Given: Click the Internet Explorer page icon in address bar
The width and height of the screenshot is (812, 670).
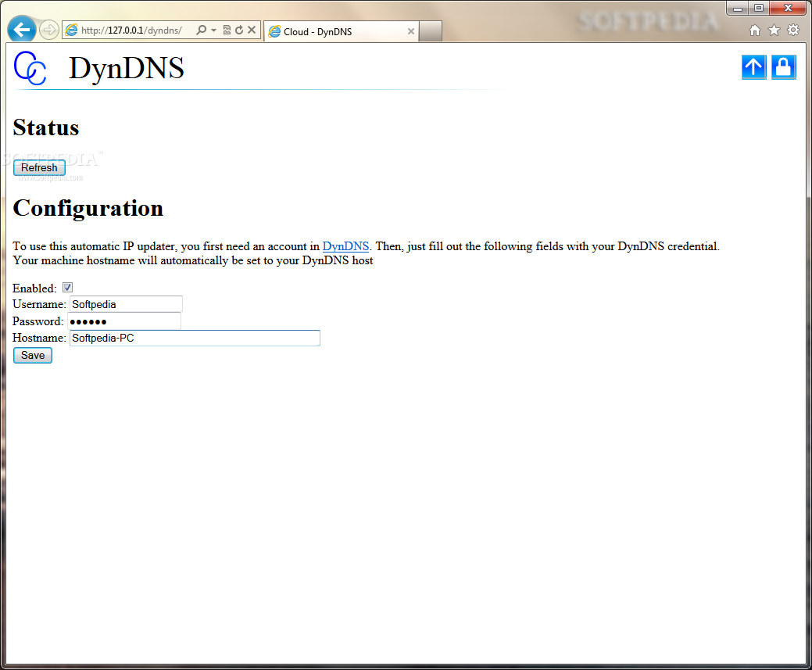Looking at the screenshot, I should [x=71, y=30].
